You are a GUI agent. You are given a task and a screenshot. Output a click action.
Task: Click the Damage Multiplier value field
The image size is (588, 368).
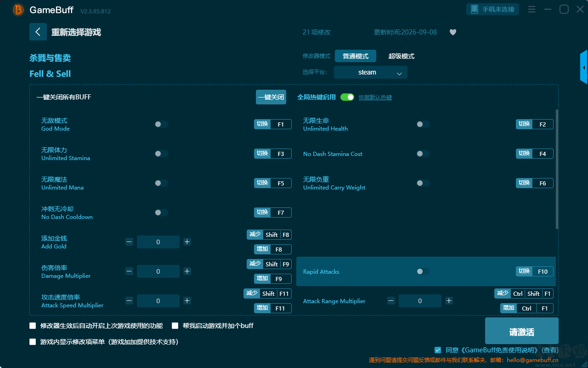coord(158,271)
